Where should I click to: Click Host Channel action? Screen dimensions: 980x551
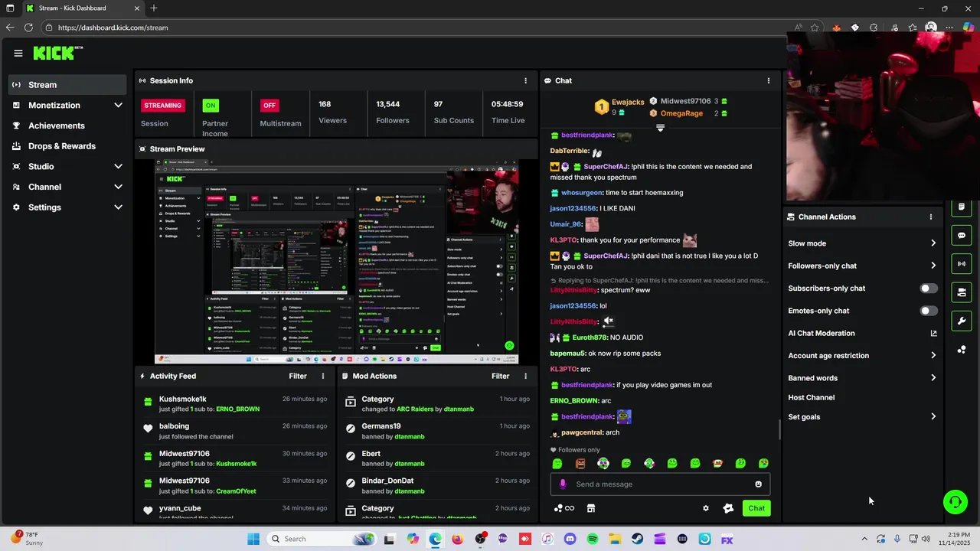click(x=812, y=397)
